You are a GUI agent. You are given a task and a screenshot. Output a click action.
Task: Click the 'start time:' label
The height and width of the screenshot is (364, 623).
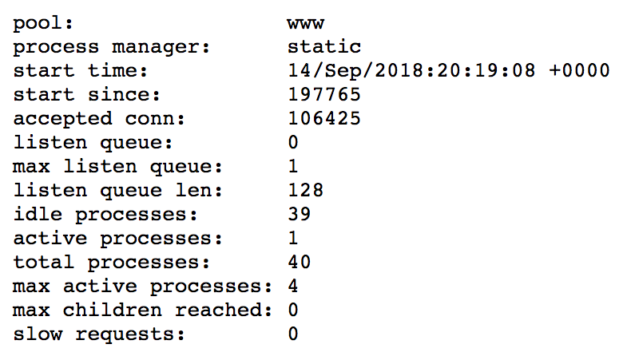(x=81, y=71)
